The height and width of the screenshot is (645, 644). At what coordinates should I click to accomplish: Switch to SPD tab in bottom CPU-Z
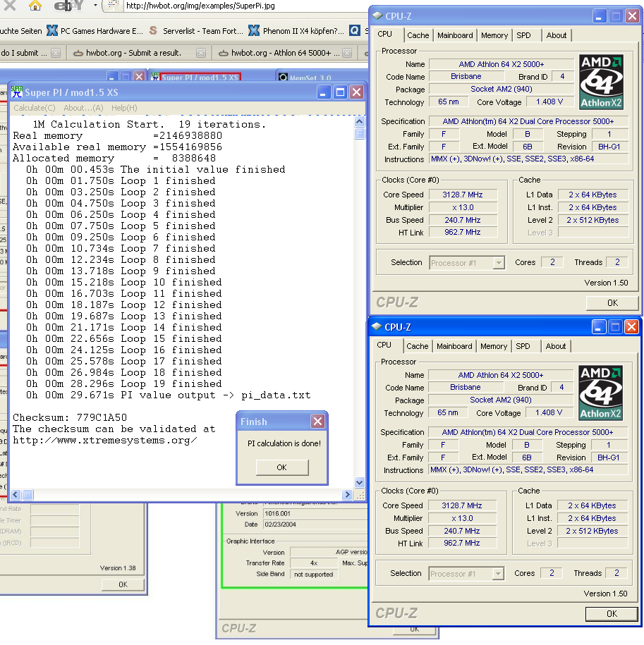pos(523,346)
